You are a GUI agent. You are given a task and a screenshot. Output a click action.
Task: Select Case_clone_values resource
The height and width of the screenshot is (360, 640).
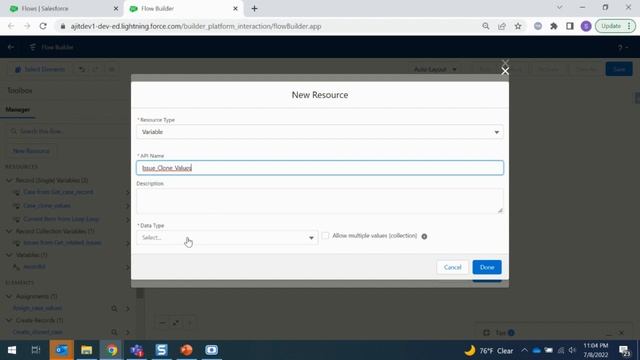pyautogui.click(x=47, y=206)
